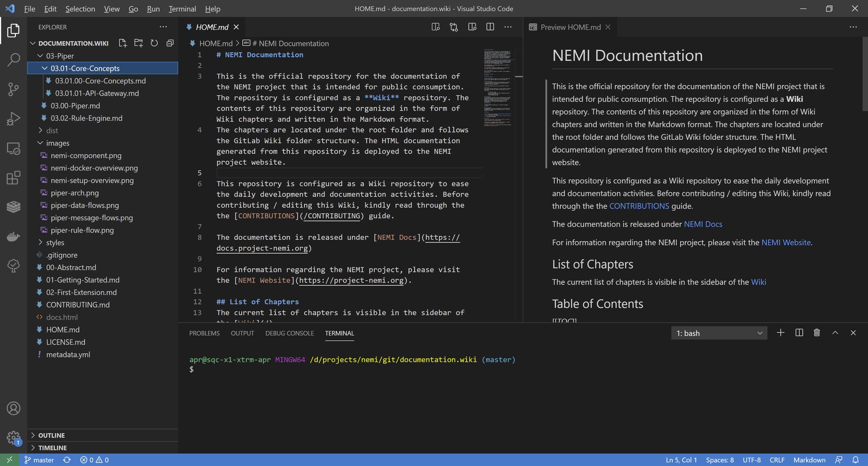This screenshot has width=868, height=466.
Task: Toggle maximize panel size chevron
Action: [834, 333]
